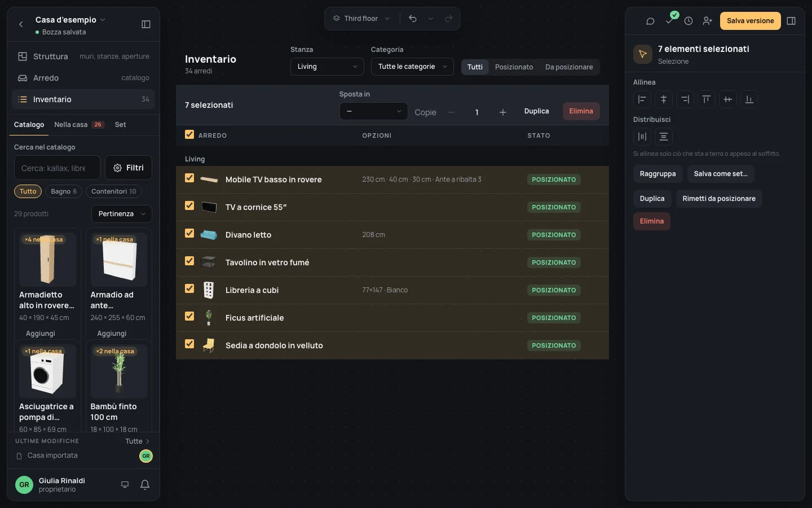Screen dimensions: 812x508
Task: Deselect the Divano letto checkbox
Action: click(189, 234)
